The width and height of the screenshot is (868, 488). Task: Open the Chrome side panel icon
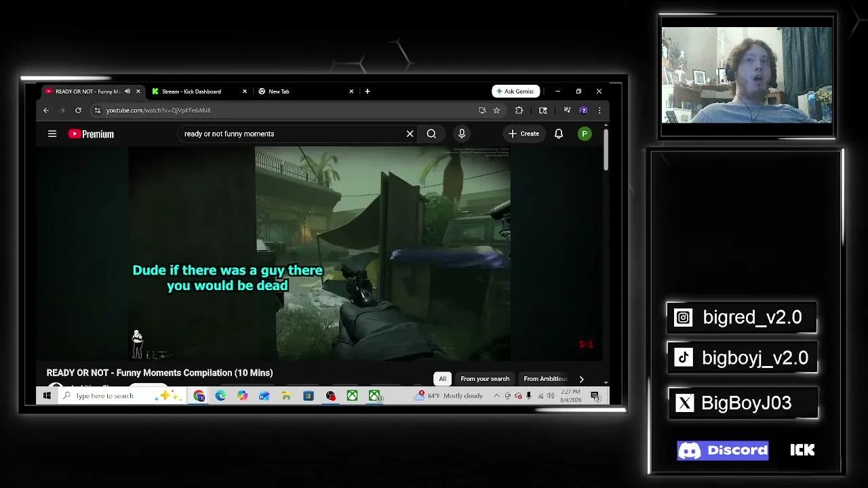pyautogui.click(x=543, y=110)
